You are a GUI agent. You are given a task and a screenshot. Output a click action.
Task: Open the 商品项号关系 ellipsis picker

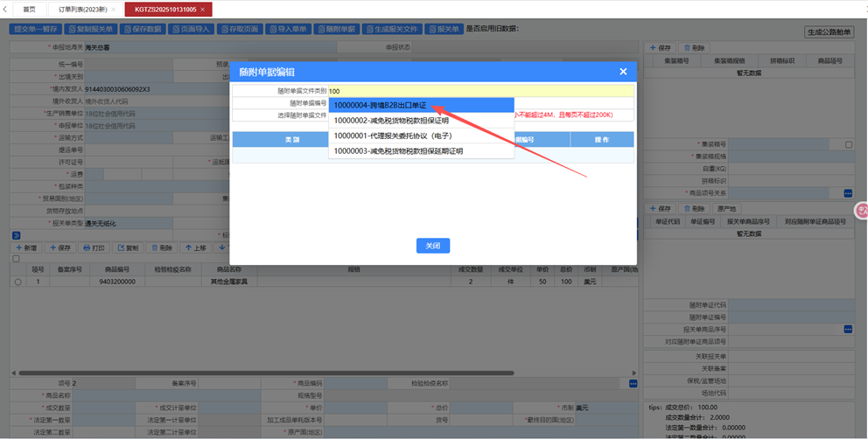pos(847,193)
